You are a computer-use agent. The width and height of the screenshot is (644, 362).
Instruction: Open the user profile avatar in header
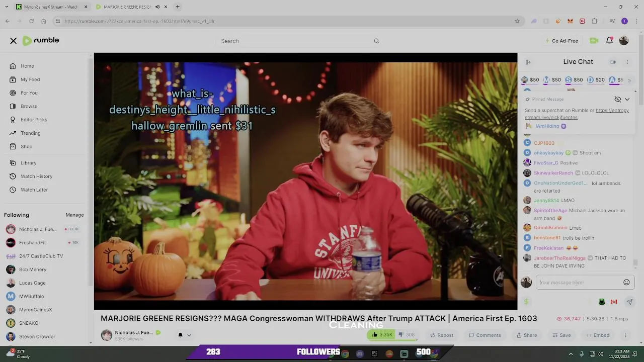pos(624,41)
